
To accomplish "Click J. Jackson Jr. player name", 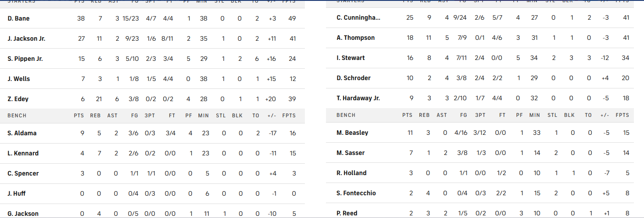I will (26, 39).
